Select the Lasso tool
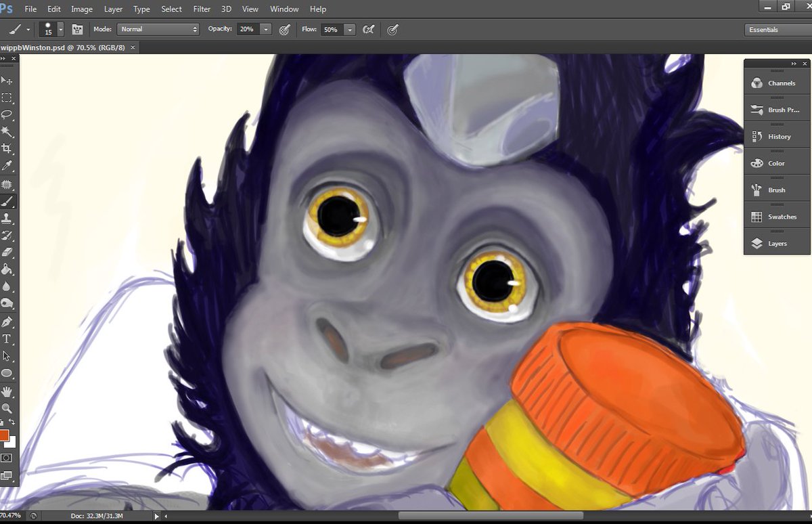This screenshot has width=812, height=524. pyautogui.click(x=7, y=114)
